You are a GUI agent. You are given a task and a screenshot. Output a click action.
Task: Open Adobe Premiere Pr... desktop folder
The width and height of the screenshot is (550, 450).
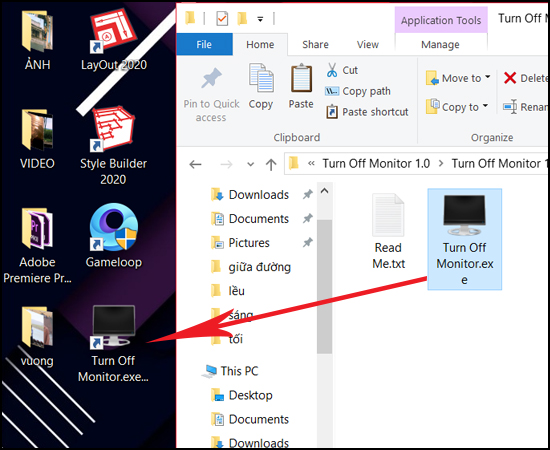click(x=37, y=246)
